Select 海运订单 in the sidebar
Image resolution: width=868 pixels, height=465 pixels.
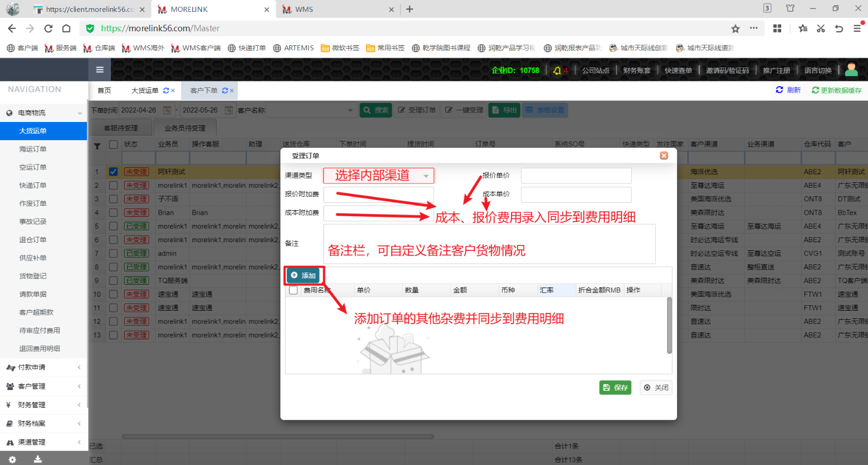[33, 149]
